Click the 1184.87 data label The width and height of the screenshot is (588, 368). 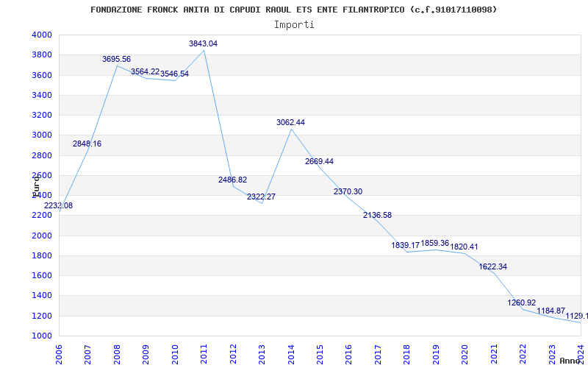pyautogui.click(x=551, y=311)
